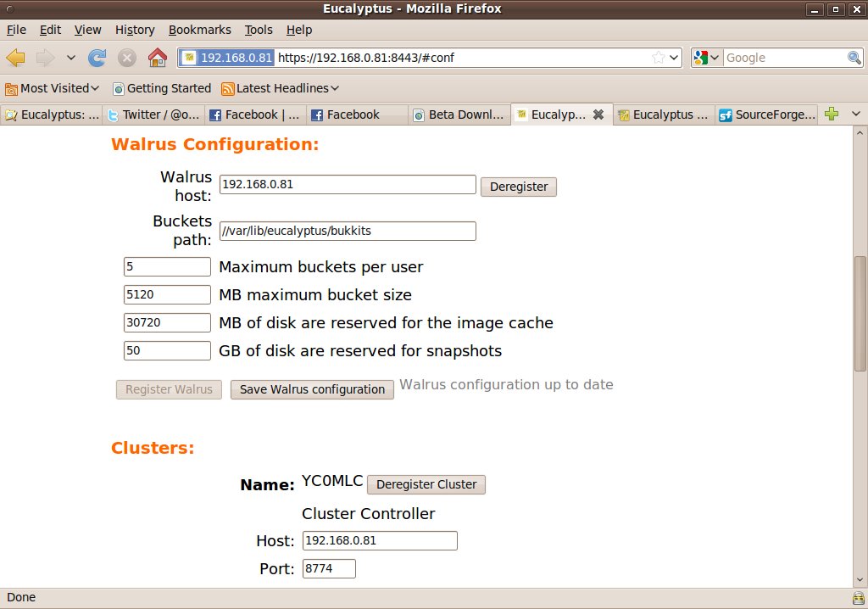Reload the page with the refresh icon
The width and height of the screenshot is (868, 609).
[x=97, y=58]
